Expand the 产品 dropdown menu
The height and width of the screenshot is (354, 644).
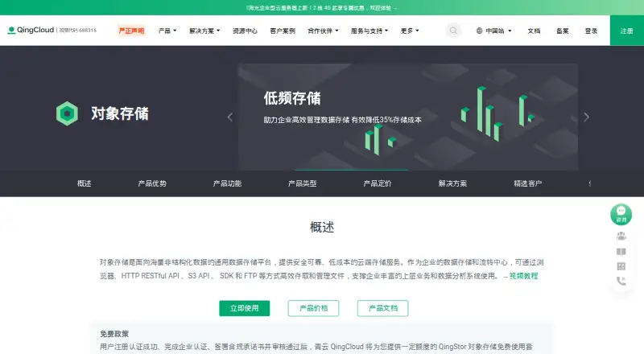point(167,31)
